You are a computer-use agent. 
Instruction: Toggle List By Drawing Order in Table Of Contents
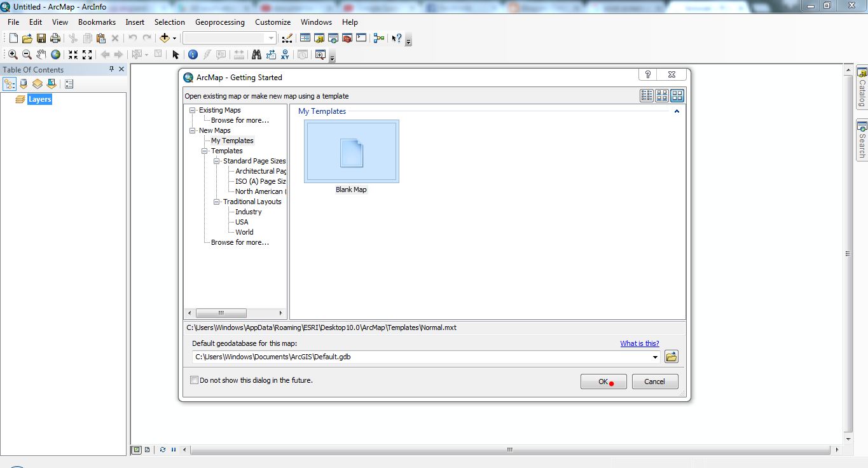coord(10,84)
